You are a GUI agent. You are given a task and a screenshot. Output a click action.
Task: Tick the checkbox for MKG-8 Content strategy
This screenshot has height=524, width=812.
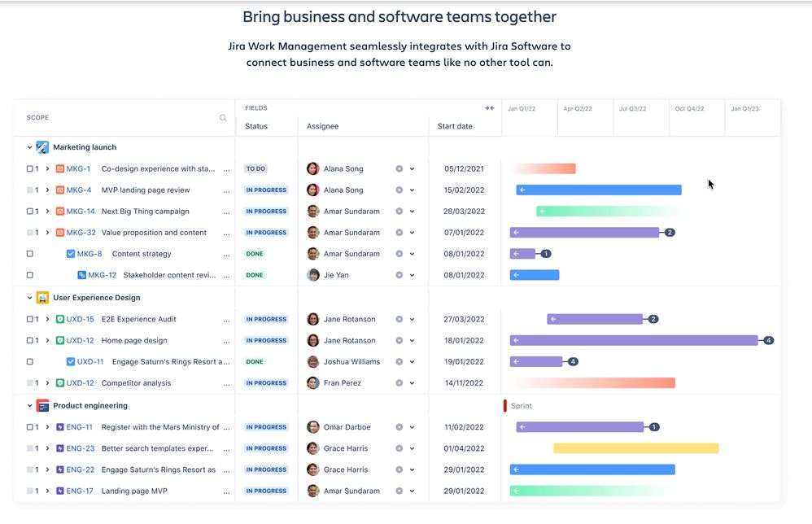pos(29,254)
